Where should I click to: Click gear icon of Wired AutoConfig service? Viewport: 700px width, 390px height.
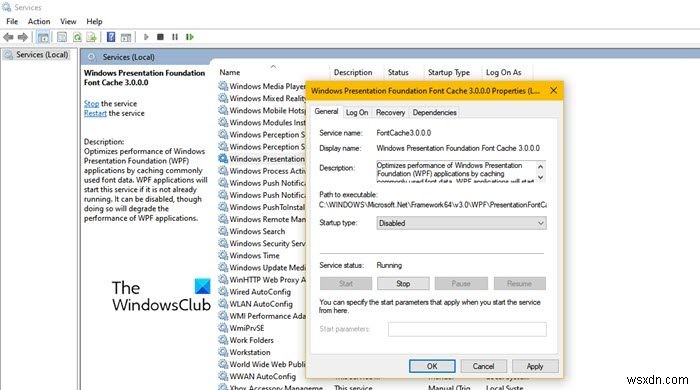pos(223,292)
